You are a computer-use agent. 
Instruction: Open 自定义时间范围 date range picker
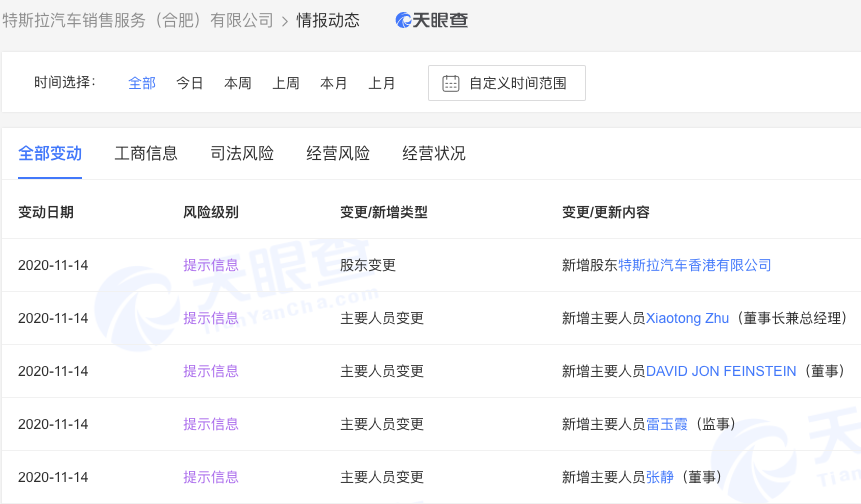point(507,83)
